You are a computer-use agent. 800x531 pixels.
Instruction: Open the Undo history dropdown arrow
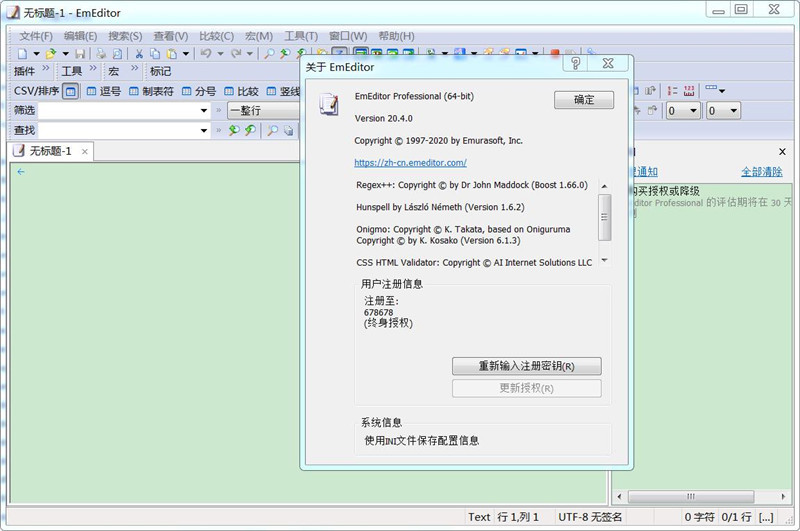(x=220, y=53)
